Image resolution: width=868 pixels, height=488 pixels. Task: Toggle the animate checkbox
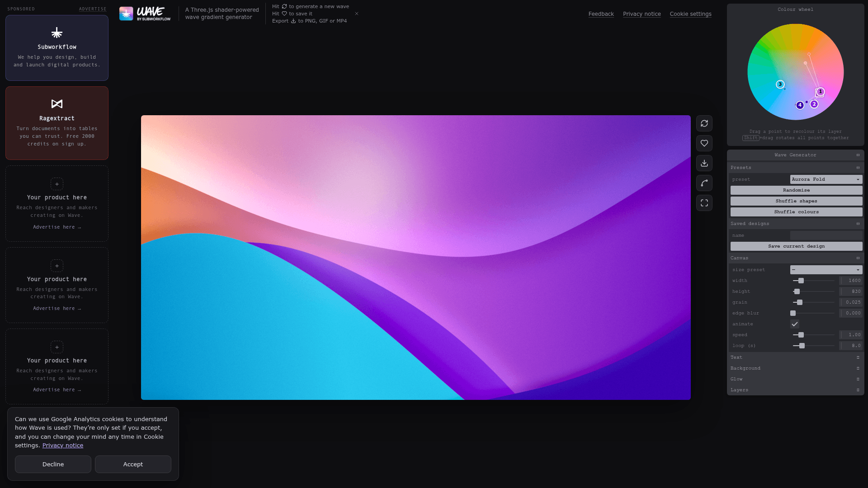[795, 324]
